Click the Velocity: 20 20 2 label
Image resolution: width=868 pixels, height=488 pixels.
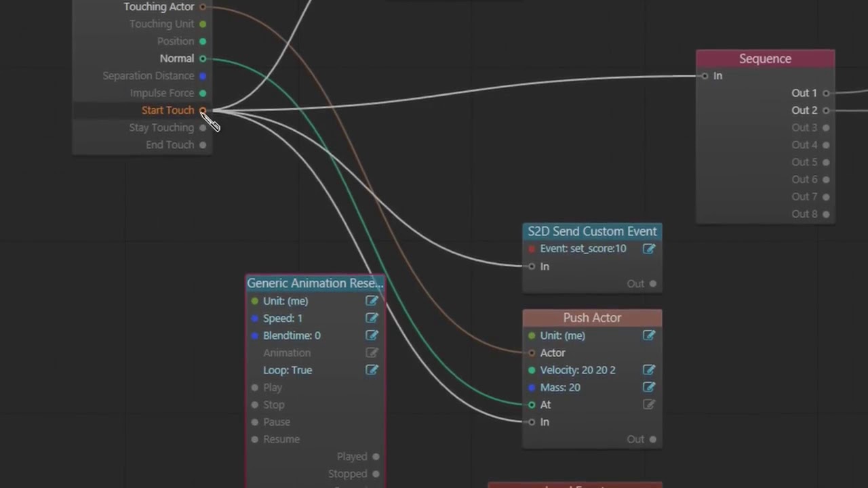coord(578,370)
